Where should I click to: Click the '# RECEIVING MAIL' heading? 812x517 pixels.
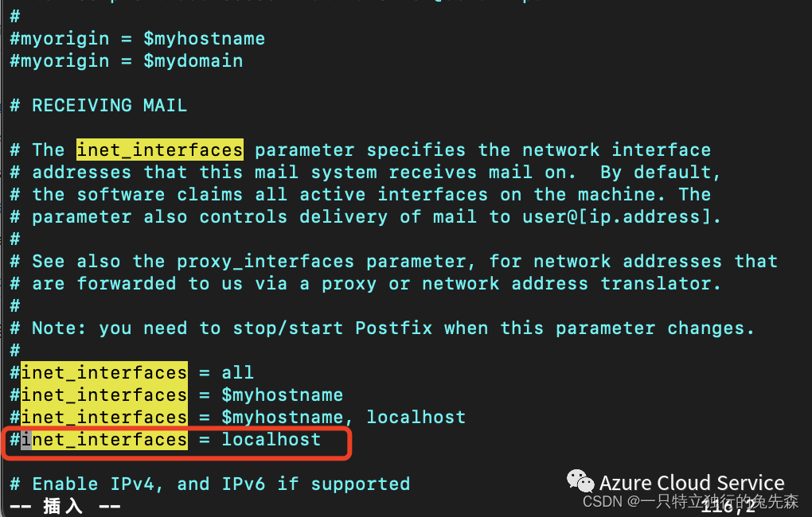pos(99,106)
